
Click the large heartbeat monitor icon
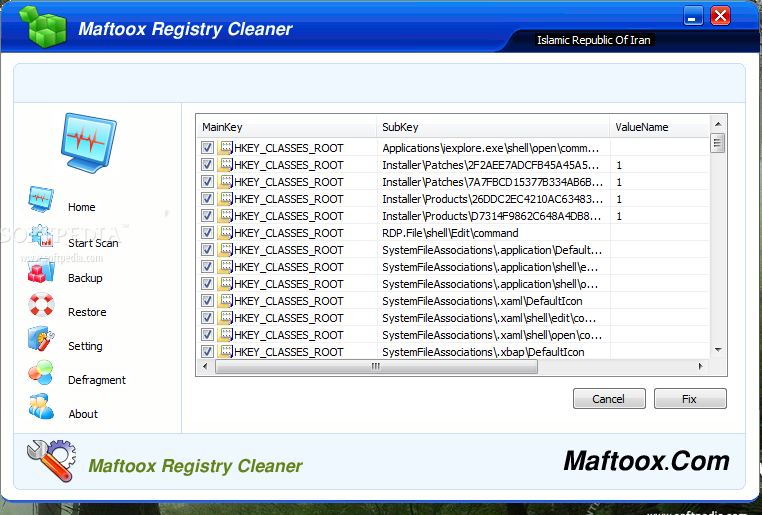coord(88,143)
